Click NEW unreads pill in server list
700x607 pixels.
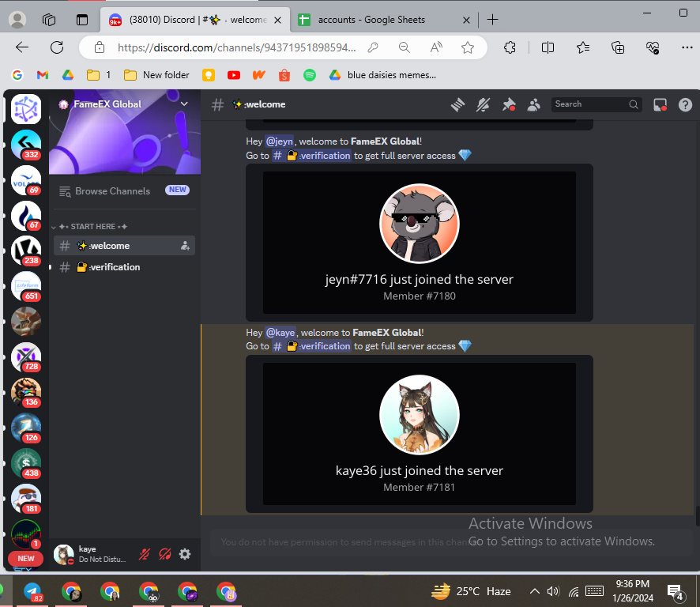click(x=25, y=558)
